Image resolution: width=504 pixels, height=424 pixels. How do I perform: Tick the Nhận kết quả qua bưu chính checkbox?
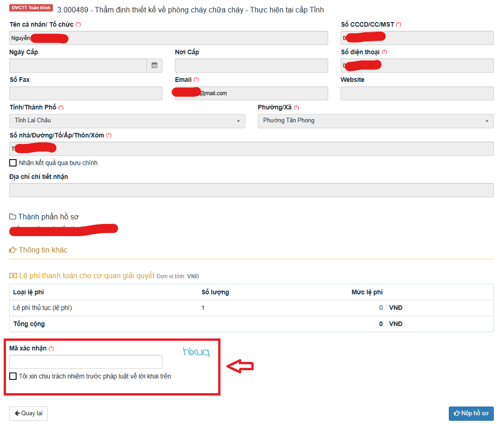(x=13, y=163)
